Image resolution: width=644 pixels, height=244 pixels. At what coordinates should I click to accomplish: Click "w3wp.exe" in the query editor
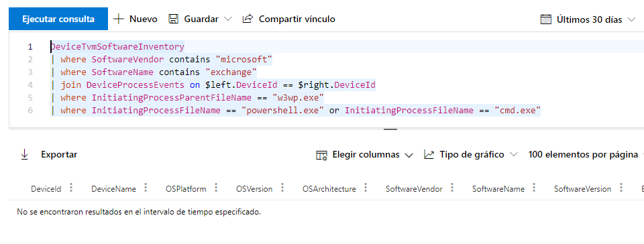coord(299,98)
